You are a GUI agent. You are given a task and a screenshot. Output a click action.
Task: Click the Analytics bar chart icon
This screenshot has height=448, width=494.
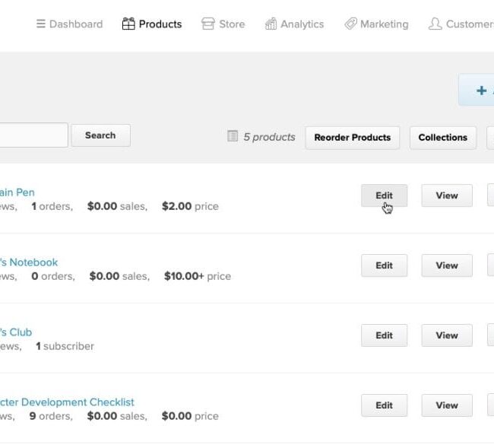[x=271, y=24]
